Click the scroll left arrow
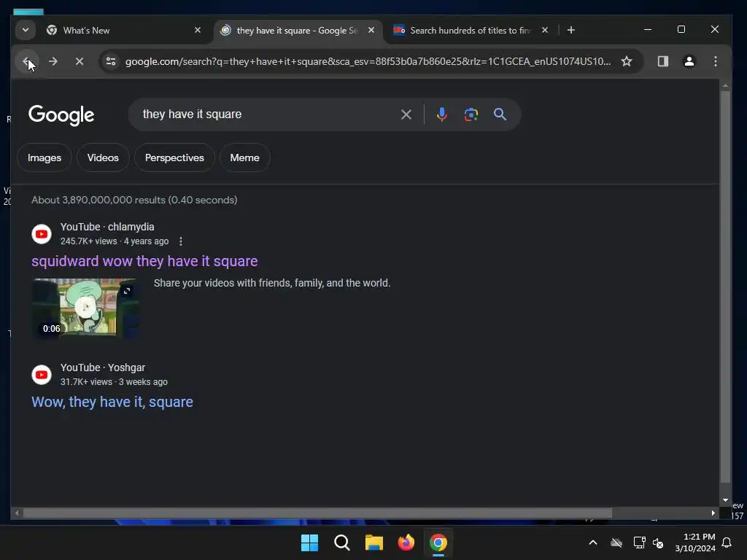 18,513
